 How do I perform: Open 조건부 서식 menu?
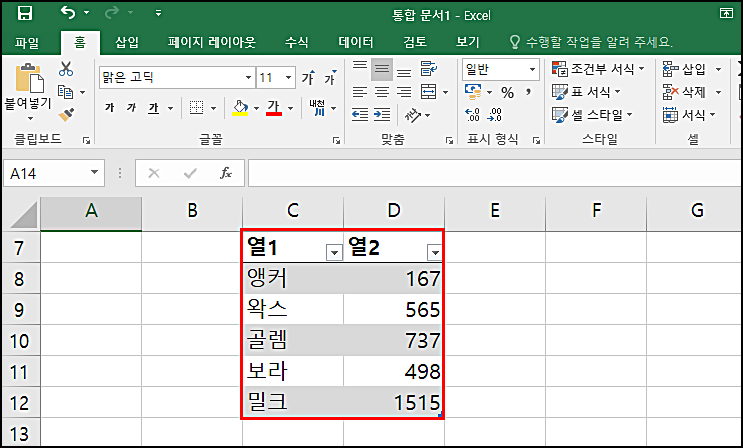[x=598, y=69]
